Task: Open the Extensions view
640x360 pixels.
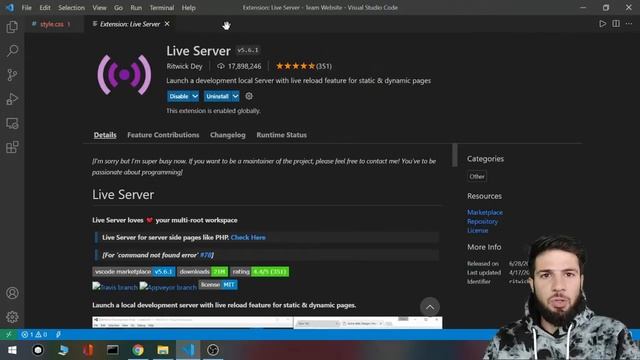Action: [12, 147]
